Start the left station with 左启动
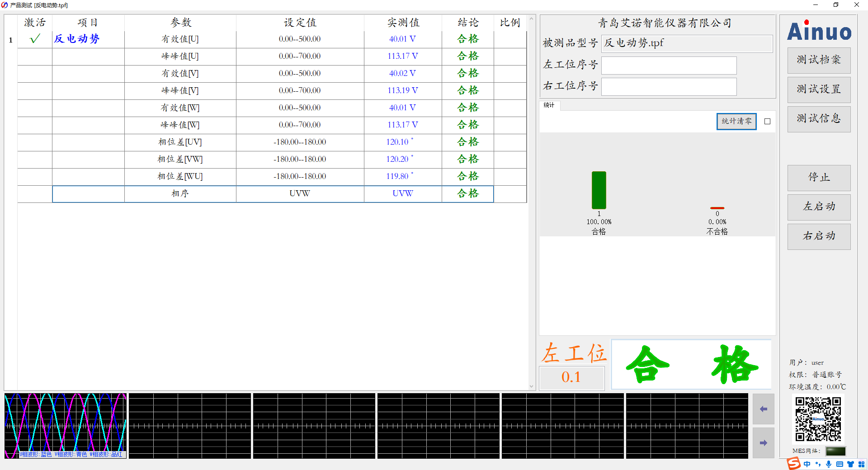Screen dimensions: 868x470 pos(819,207)
